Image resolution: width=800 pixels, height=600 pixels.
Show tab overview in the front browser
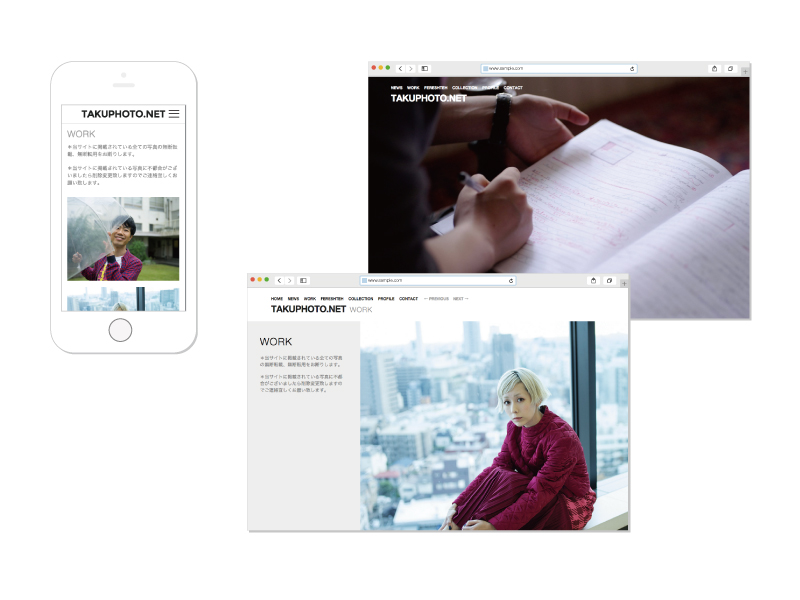tap(609, 280)
